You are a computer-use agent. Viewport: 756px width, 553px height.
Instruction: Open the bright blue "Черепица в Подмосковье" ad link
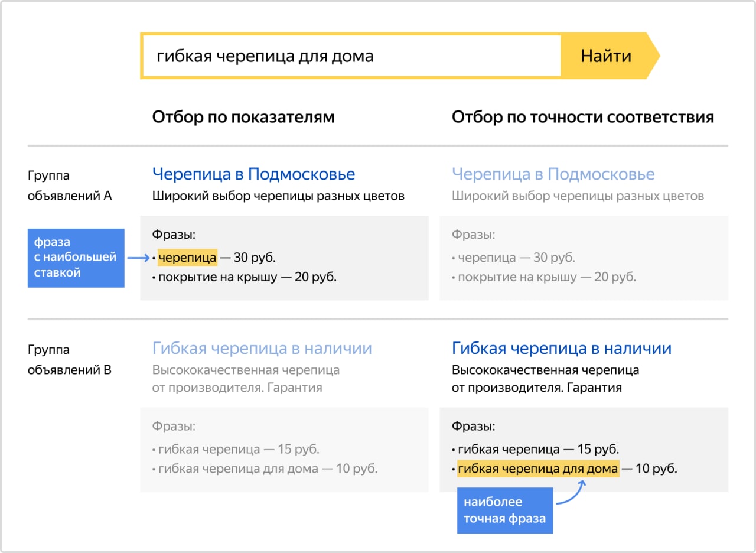tap(253, 174)
